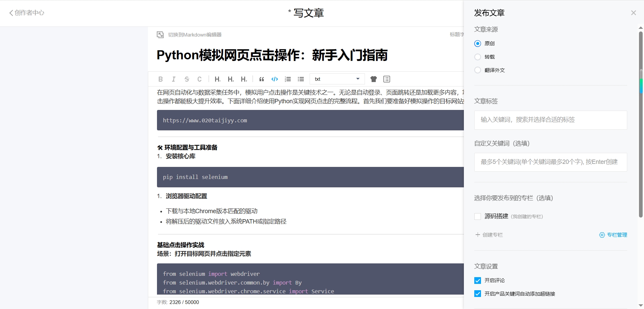This screenshot has height=309, width=644.
Task: Toggle 开启产品关键词自动添加超链接 checkbox
Action: (x=478, y=294)
